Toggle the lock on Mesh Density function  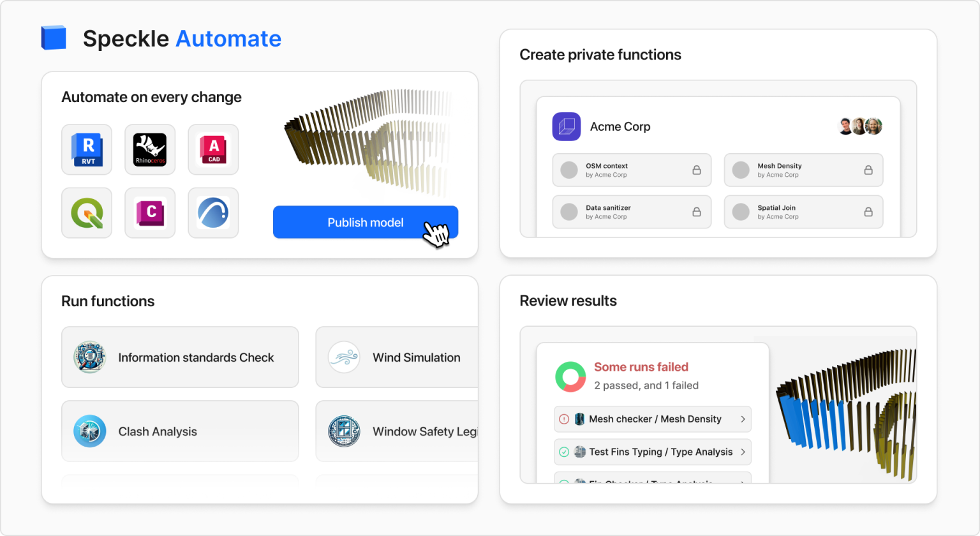(868, 170)
